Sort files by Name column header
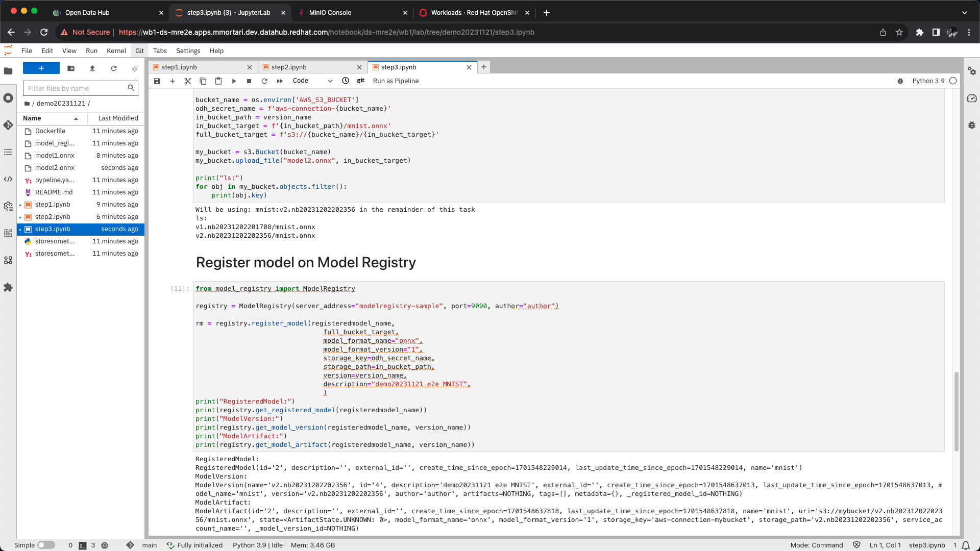 32,118
